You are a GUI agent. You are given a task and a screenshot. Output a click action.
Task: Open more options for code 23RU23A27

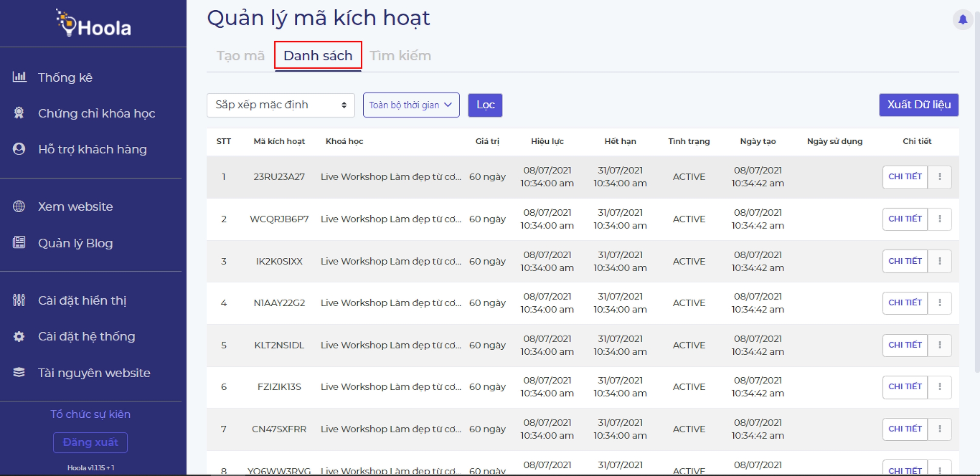[940, 177]
